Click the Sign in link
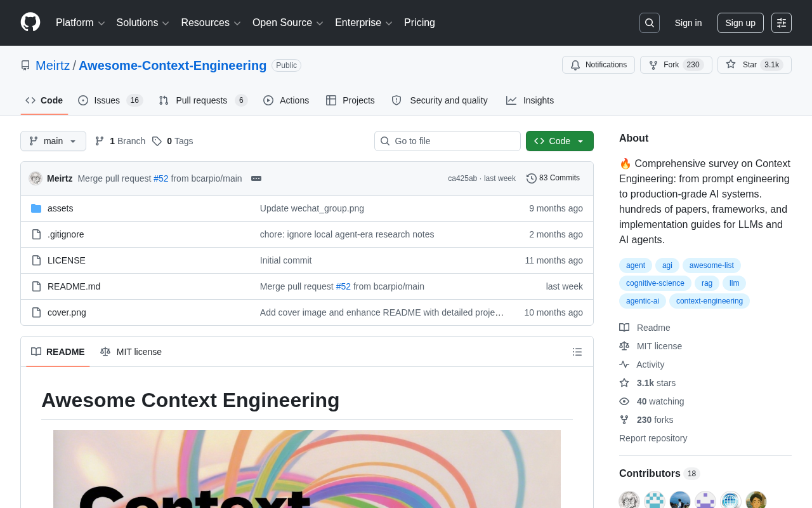 [688, 23]
